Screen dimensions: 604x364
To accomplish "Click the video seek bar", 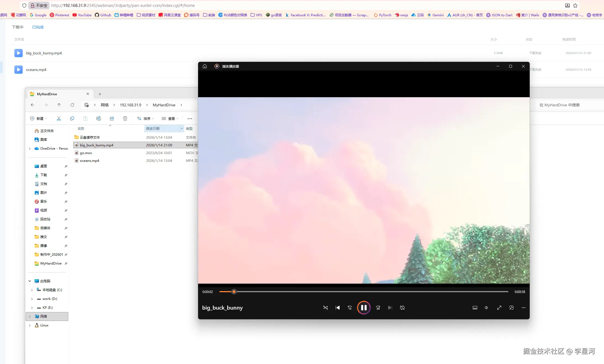I will (x=359, y=292).
